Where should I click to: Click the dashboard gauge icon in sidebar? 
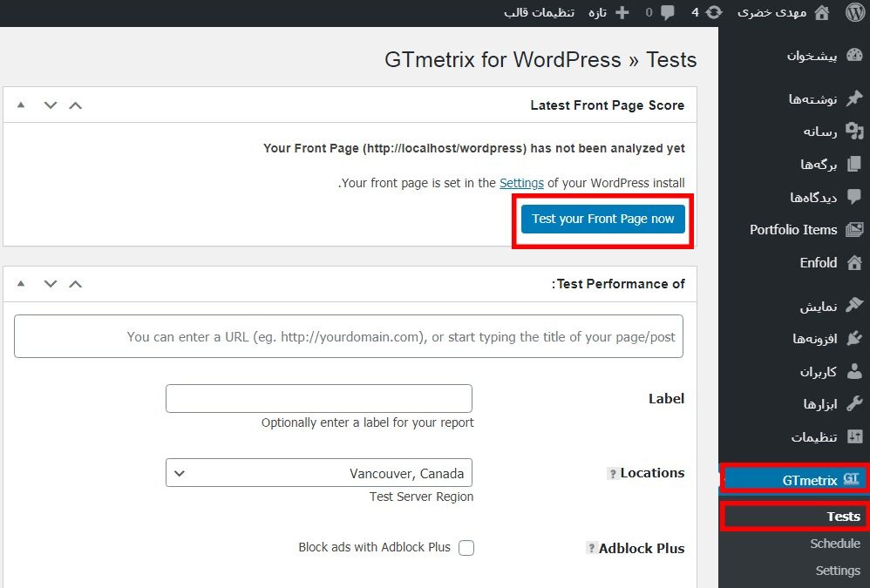tap(854, 55)
